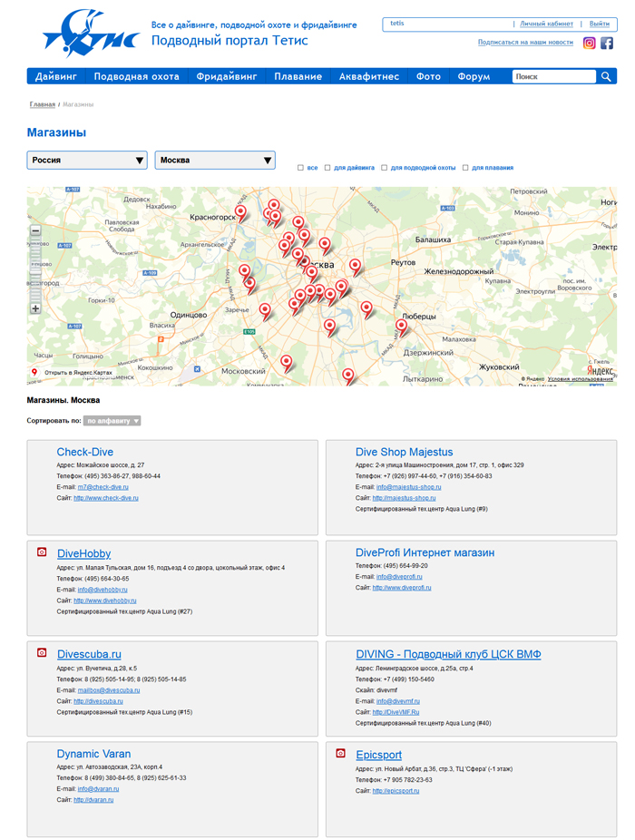Viewport: 635px width, 840px height.
Task: Click the Dive Shop Majestus title
Action: pyautogui.click(x=404, y=452)
